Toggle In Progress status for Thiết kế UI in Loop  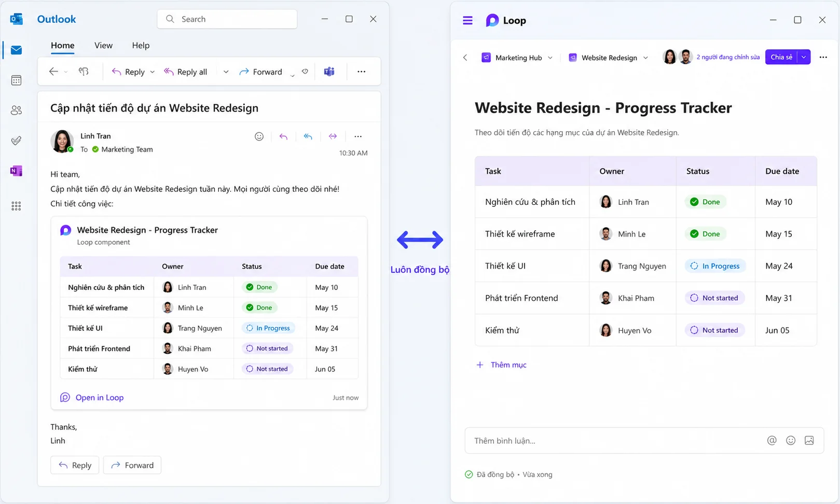pyautogui.click(x=715, y=266)
